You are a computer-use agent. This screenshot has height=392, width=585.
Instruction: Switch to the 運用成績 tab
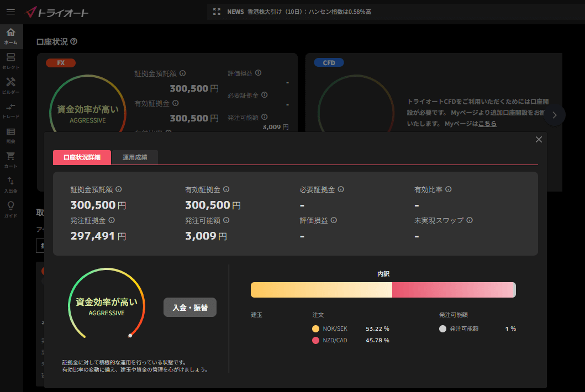click(135, 157)
